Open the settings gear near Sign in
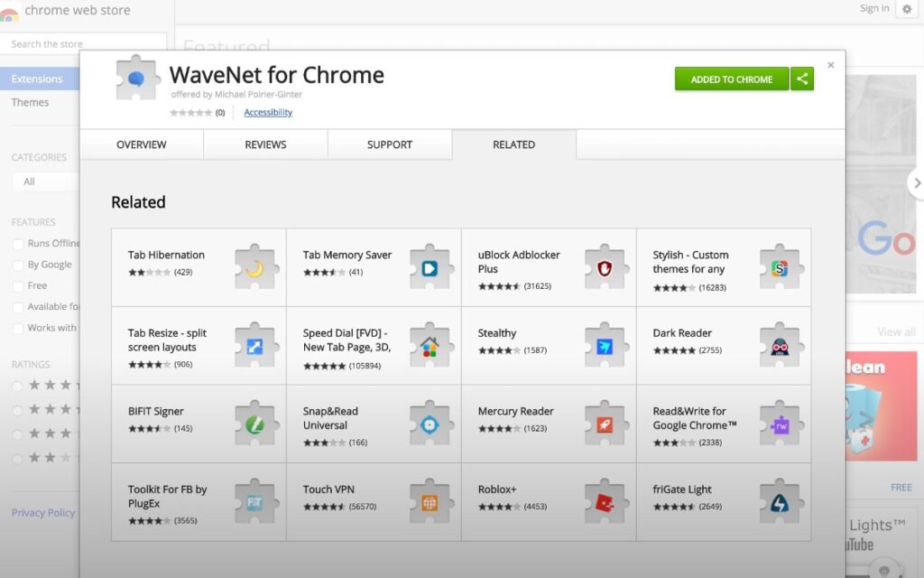The width and height of the screenshot is (924, 578). (x=907, y=8)
